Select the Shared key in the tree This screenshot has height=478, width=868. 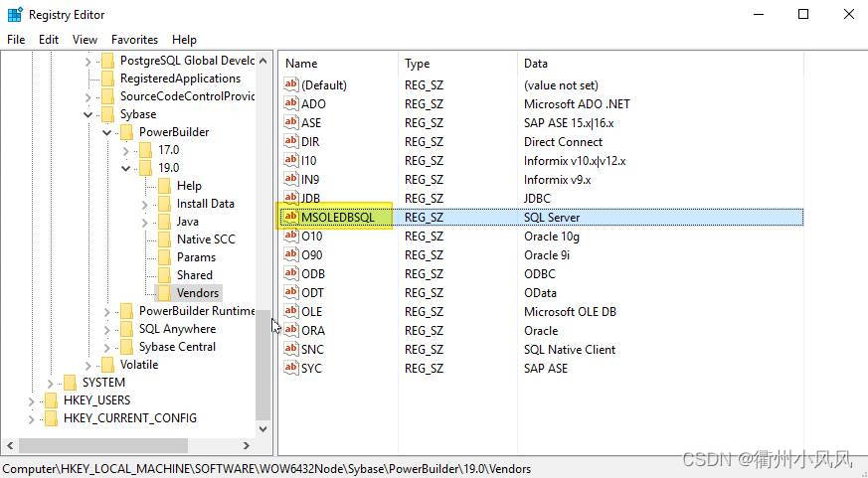click(x=194, y=275)
